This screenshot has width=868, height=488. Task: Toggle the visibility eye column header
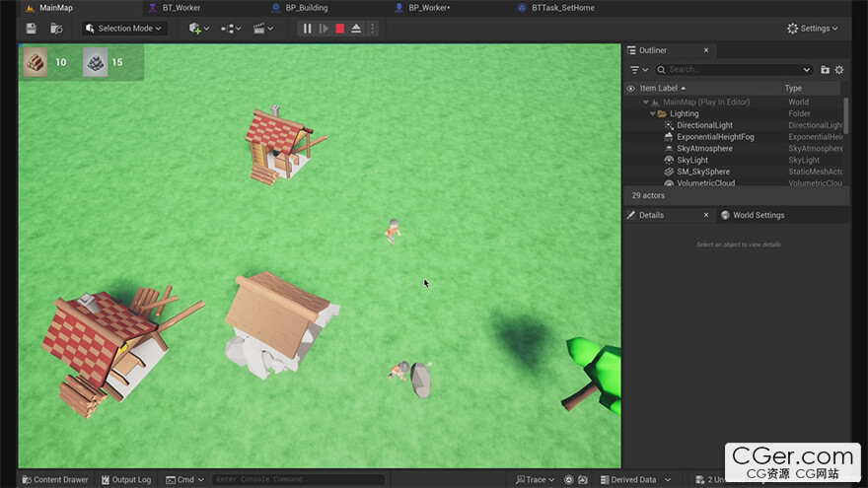(x=630, y=89)
